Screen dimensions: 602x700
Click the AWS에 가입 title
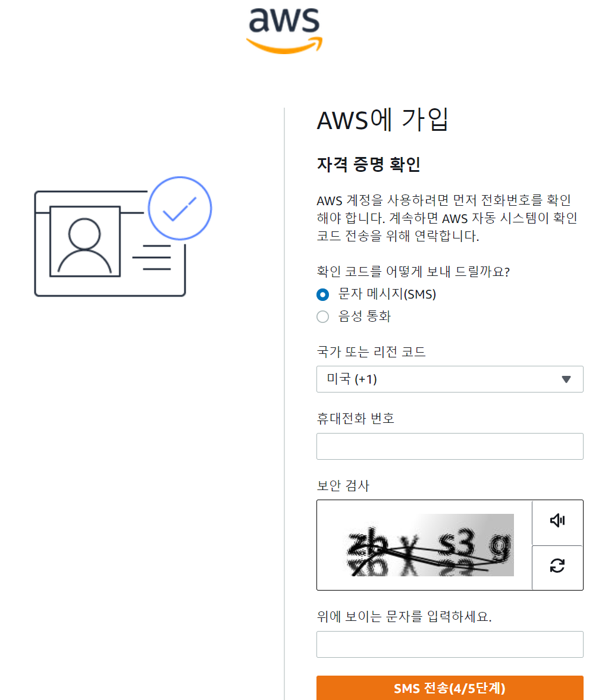(382, 120)
